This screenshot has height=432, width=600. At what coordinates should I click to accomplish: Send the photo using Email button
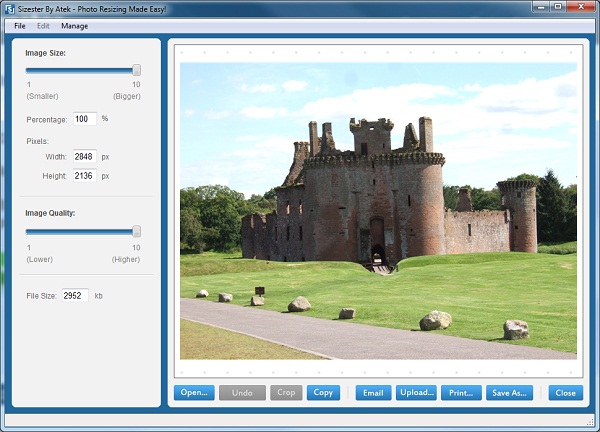[372, 393]
